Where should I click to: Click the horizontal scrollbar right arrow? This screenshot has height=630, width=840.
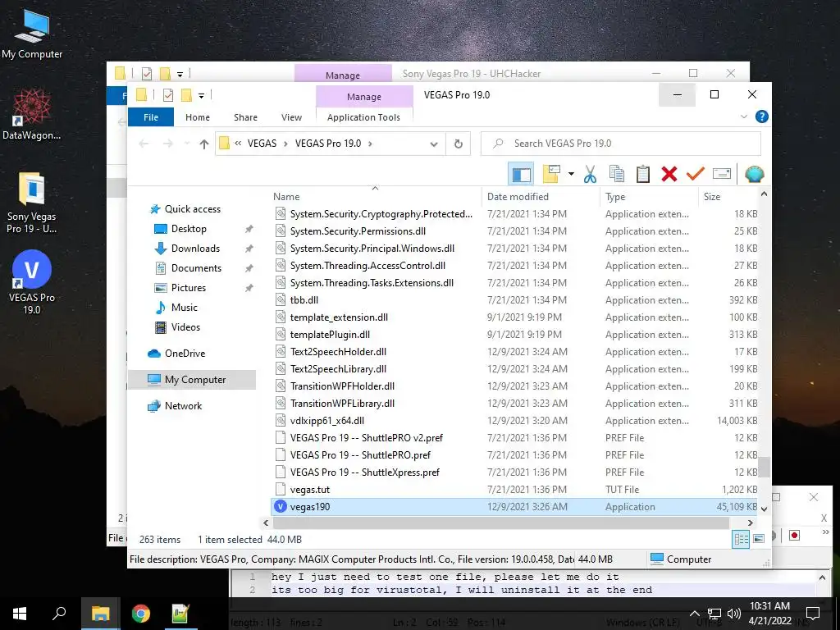pyautogui.click(x=750, y=523)
